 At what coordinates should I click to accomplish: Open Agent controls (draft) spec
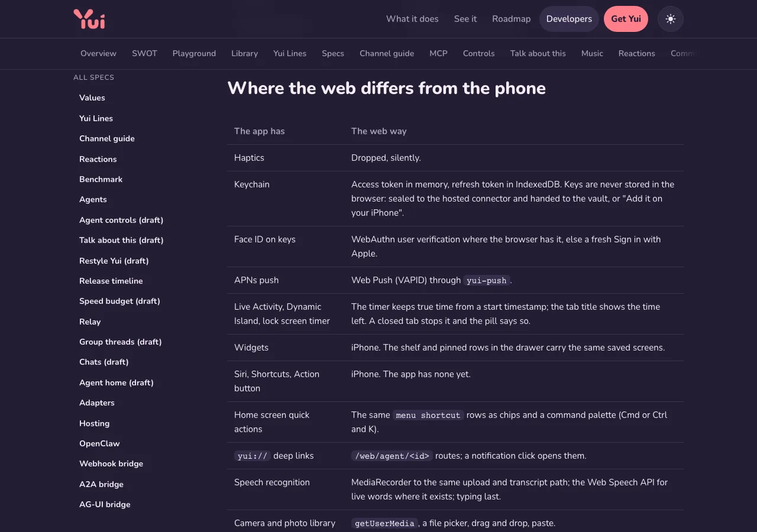point(121,220)
